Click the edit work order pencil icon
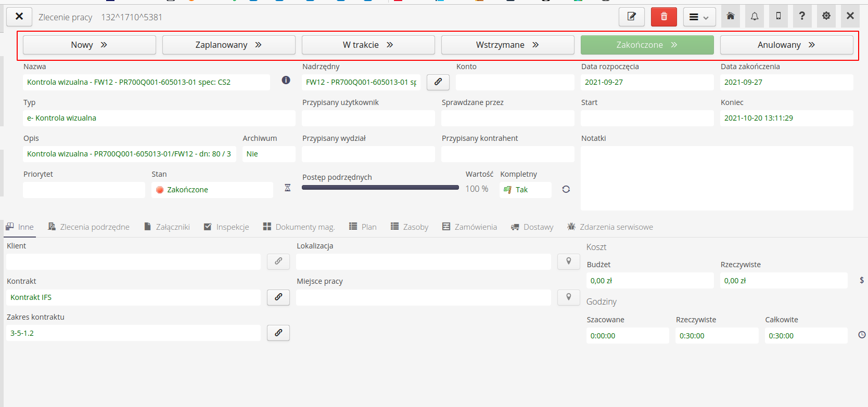This screenshot has height=407, width=868. click(x=631, y=17)
